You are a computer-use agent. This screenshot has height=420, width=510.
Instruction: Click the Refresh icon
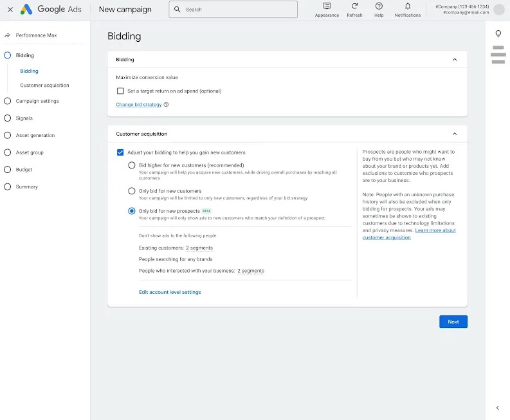[354, 6]
